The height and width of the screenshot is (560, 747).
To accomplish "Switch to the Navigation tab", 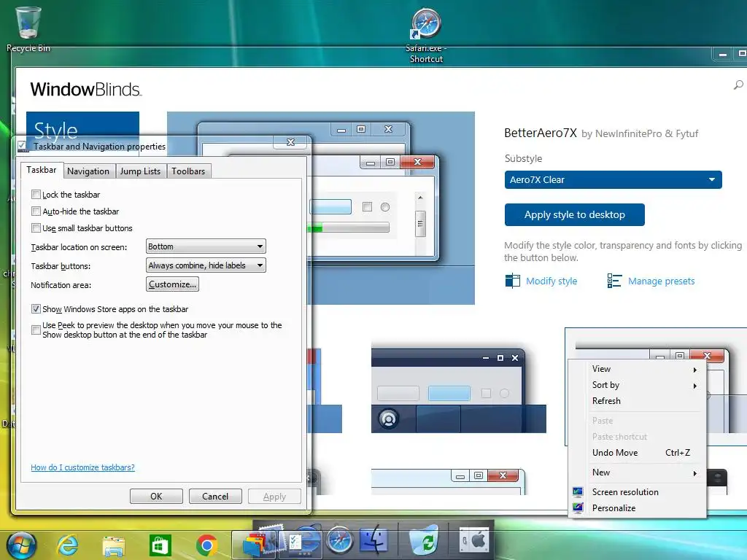I will (88, 171).
